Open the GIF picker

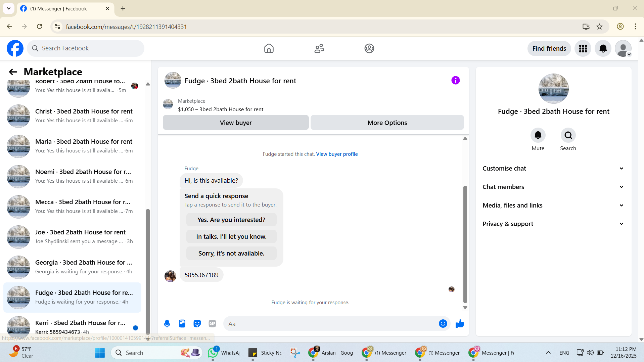coord(212,324)
